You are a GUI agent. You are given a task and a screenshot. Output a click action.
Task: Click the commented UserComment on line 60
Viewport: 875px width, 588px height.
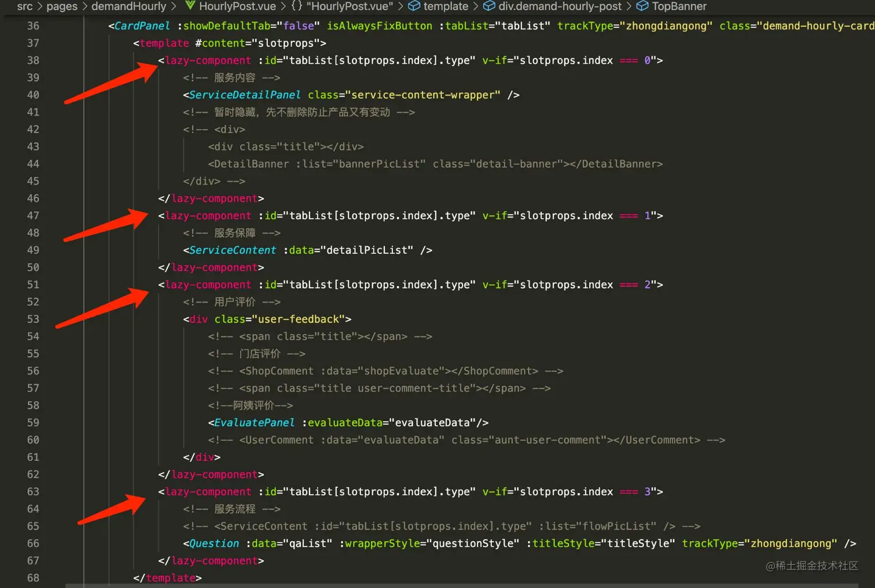pyautogui.click(x=466, y=440)
